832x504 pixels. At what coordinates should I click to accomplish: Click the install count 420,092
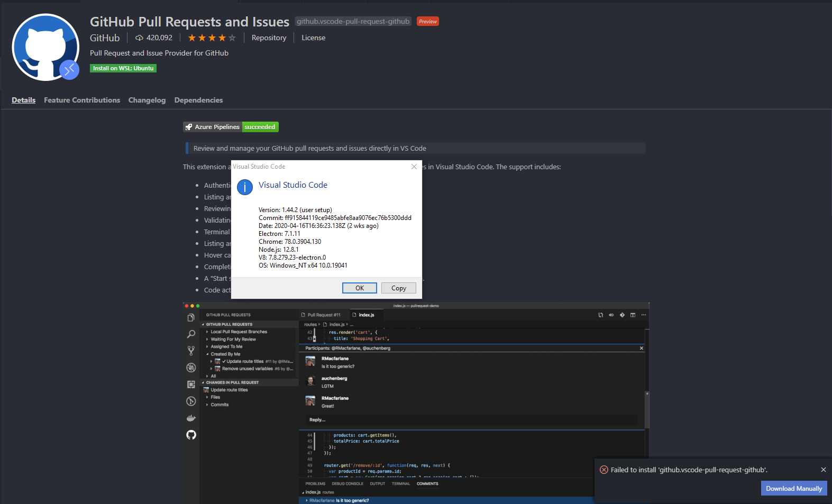pyautogui.click(x=159, y=38)
